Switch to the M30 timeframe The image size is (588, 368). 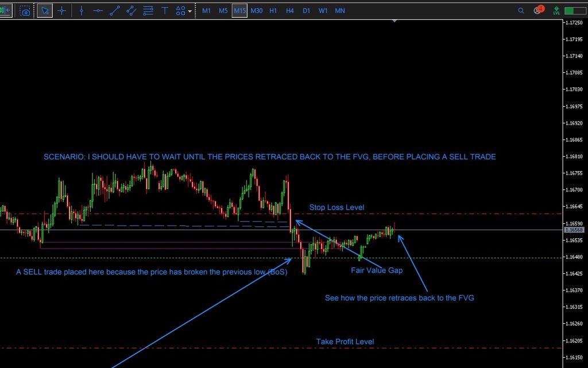(257, 11)
